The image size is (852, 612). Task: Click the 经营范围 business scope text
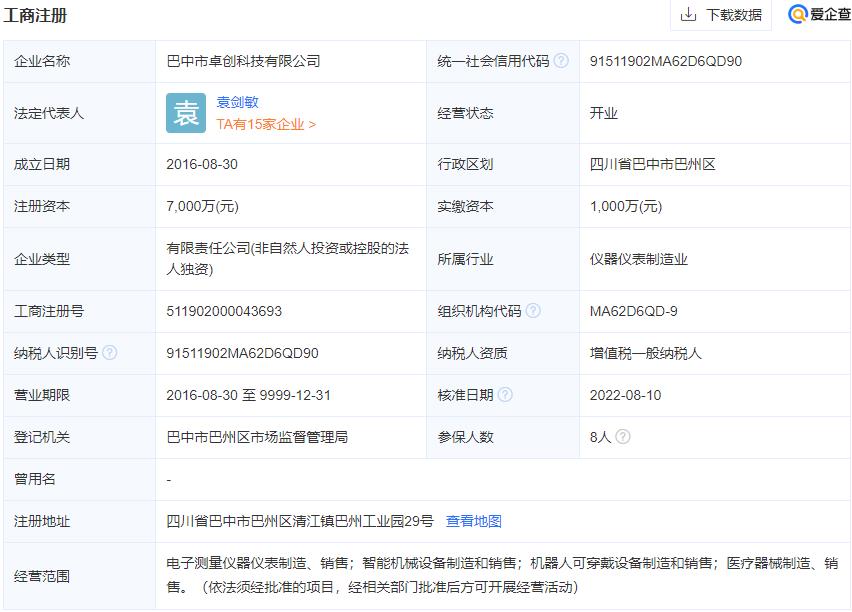click(x=502, y=575)
